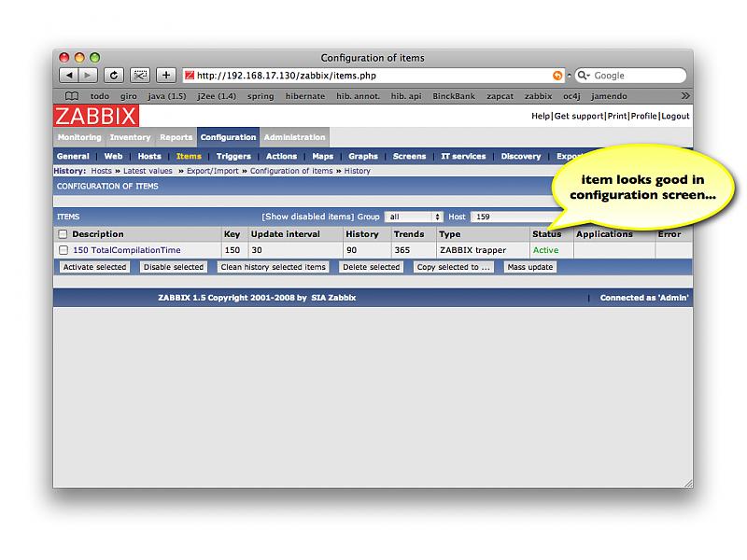The height and width of the screenshot is (560, 747).
Task: Open the Administration tab
Action: coord(294,137)
